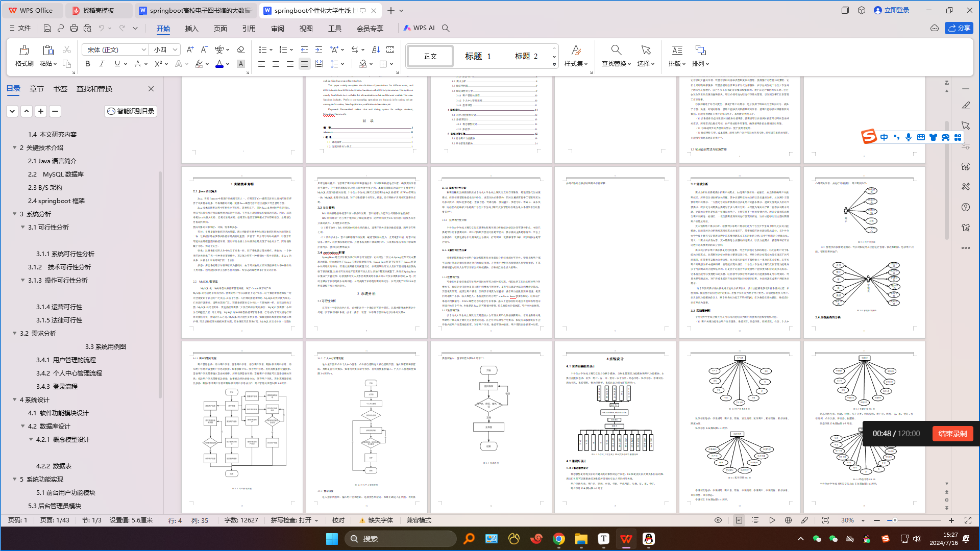This screenshot has height=551, width=980.
Task: Open the zoom percentage dropdown at 30%
Action: pyautogui.click(x=863, y=520)
